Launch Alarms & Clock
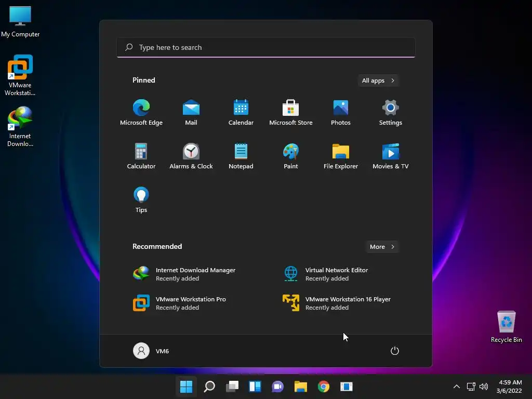The height and width of the screenshot is (399, 532). pos(191,156)
